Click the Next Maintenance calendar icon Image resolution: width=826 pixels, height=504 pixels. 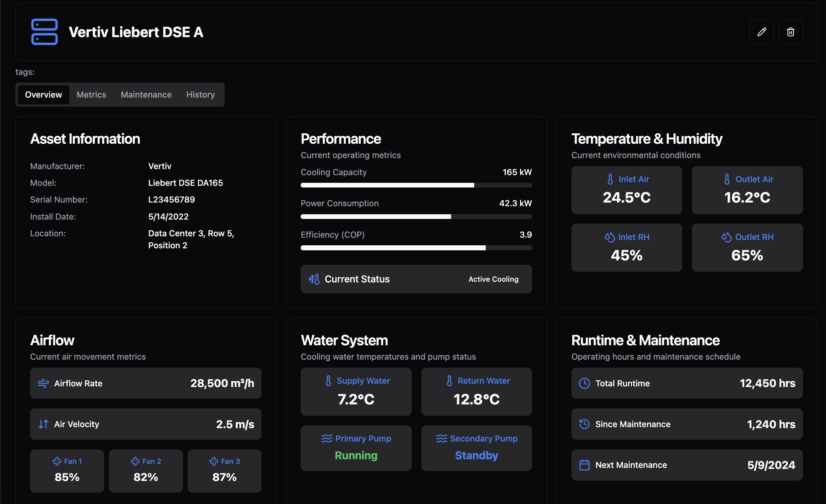pos(584,465)
